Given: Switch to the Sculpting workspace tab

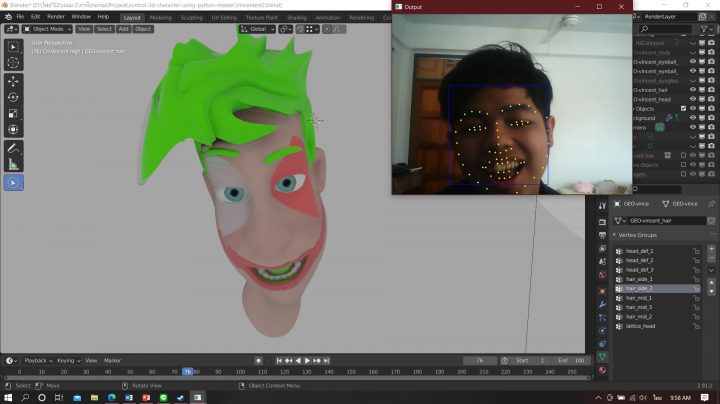Looking at the screenshot, I should (x=191, y=17).
